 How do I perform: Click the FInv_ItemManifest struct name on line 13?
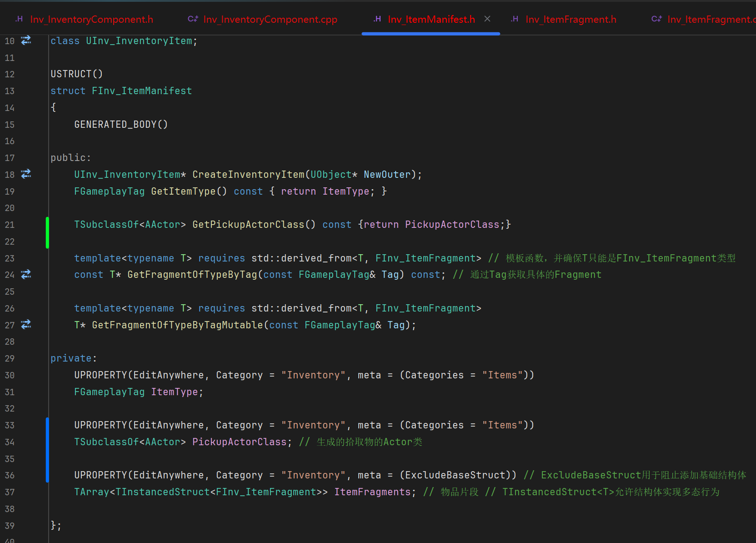pyautogui.click(x=142, y=91)
